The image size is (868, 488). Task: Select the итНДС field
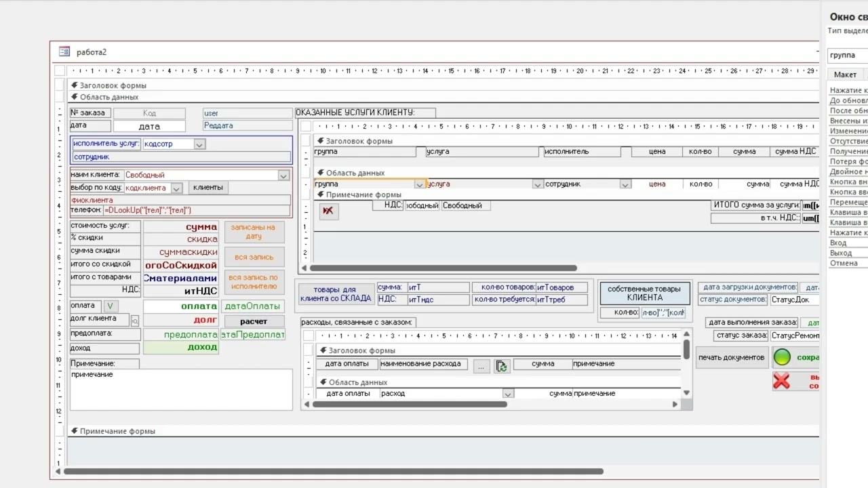pos(180,291)
